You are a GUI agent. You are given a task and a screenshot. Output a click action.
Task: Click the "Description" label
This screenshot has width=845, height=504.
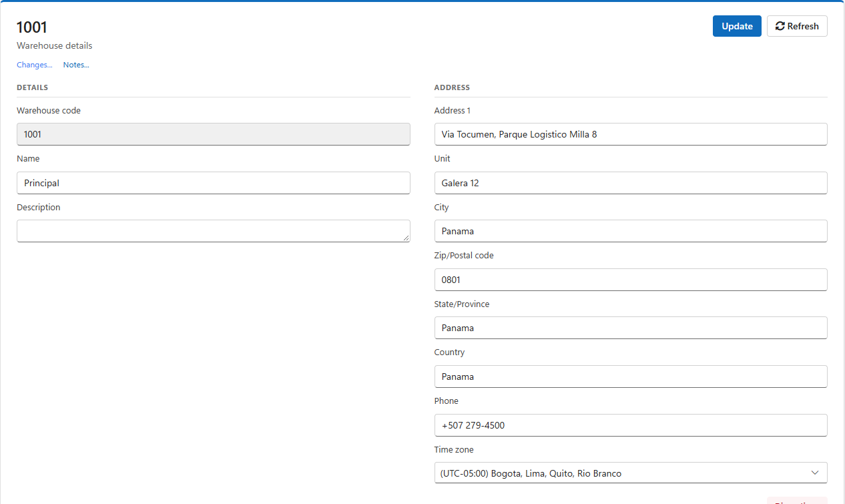click(39, 208)
